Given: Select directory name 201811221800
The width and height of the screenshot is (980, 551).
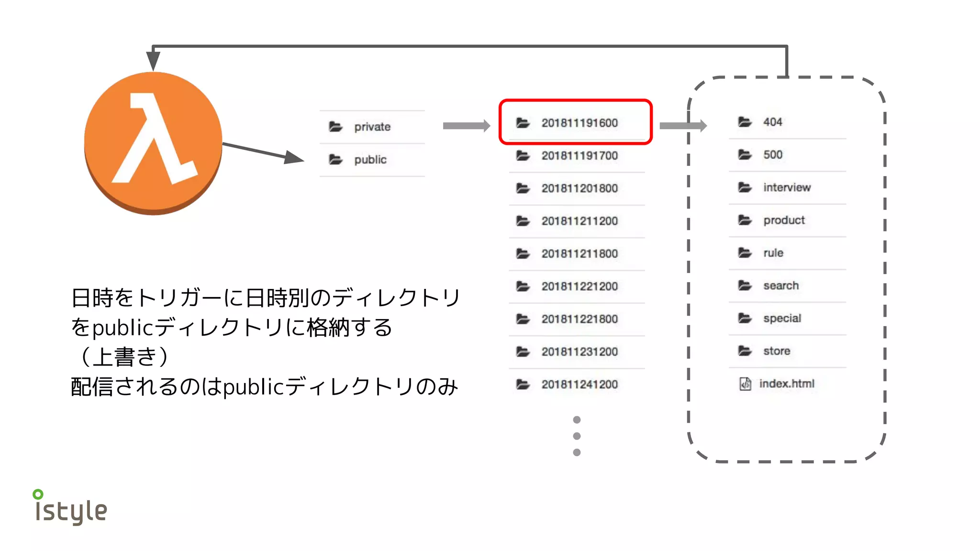Looking at the screenshot, I should pos(579,319).
